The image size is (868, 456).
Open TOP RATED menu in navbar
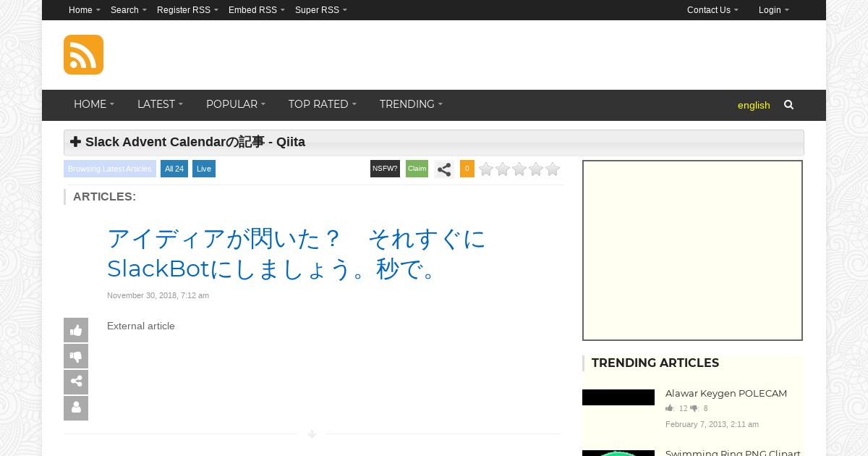coord(323,104)
